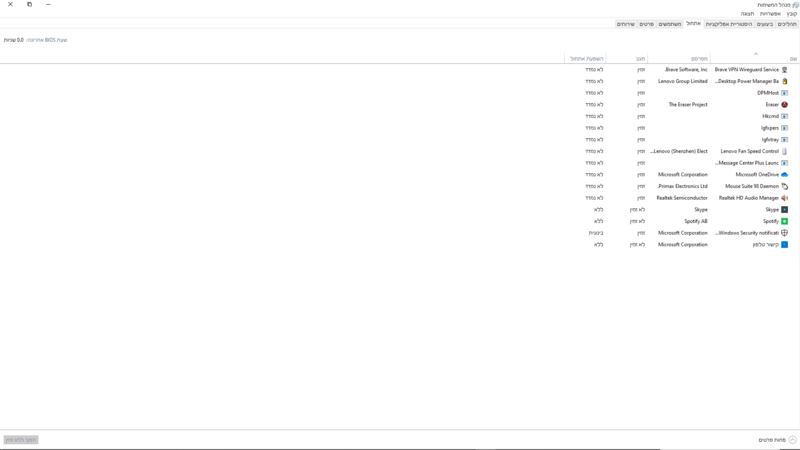Click the Brave Software, Inc publisher cell
This screenshot has height=450, width=800.
686,70
